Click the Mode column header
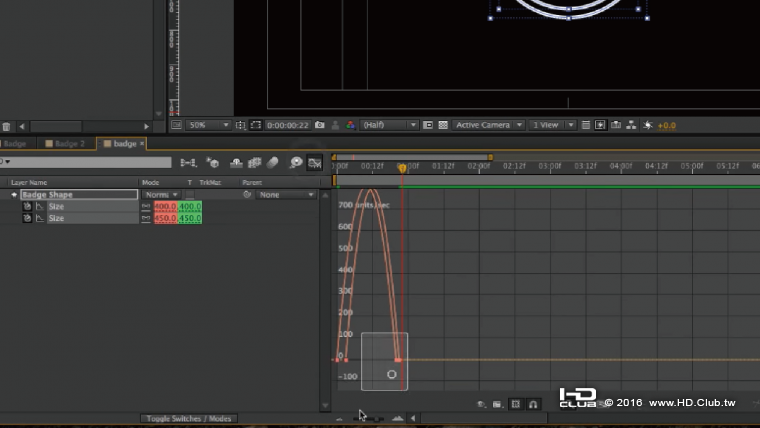Screen dimensions: 760x428 pos(150,183)
